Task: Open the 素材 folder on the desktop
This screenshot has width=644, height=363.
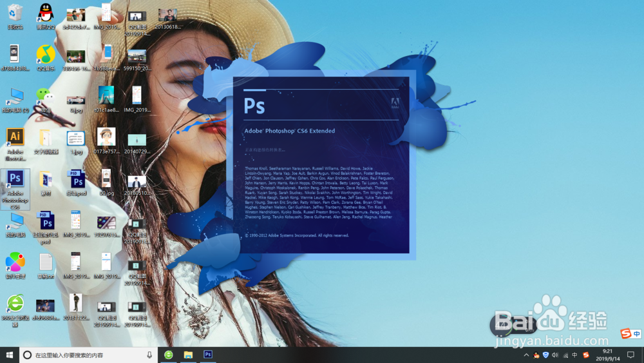Action: (x=46, y=183)
